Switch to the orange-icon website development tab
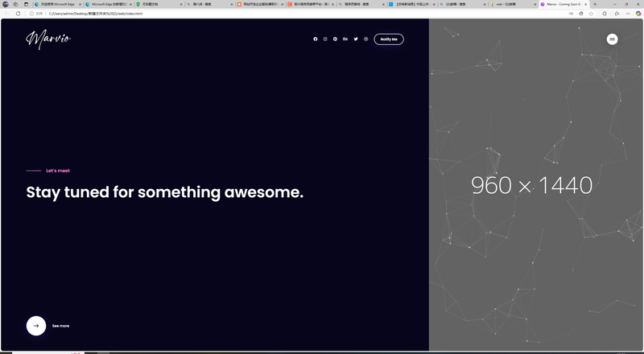 [x=260, y=4]
